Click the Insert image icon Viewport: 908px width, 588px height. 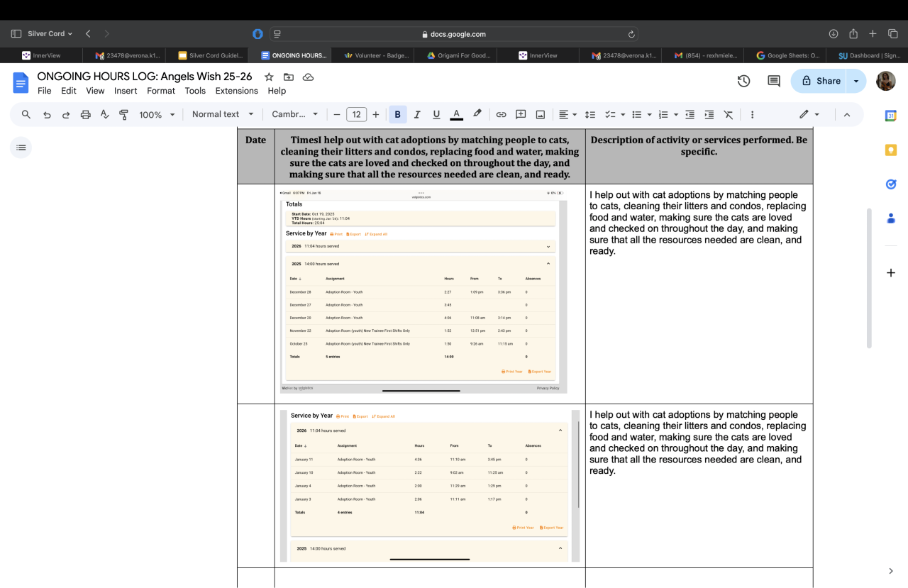point(540,115)
